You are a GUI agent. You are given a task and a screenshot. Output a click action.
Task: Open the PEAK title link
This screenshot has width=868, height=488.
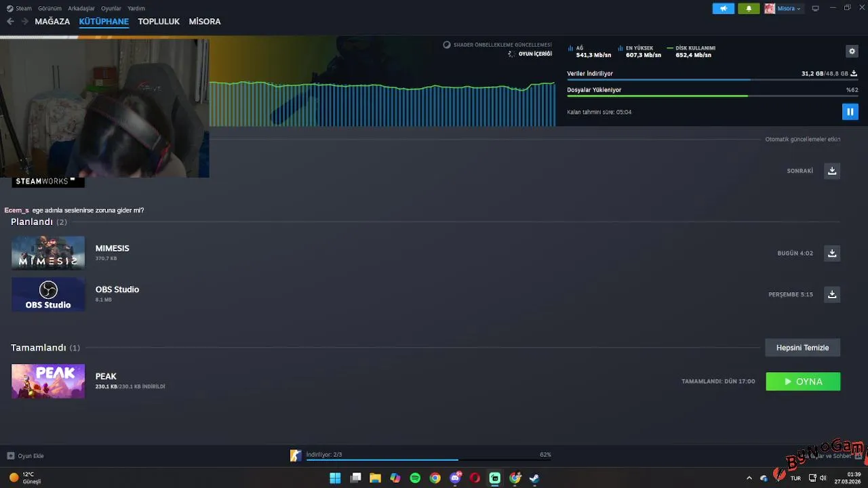[x=106, y=376]
